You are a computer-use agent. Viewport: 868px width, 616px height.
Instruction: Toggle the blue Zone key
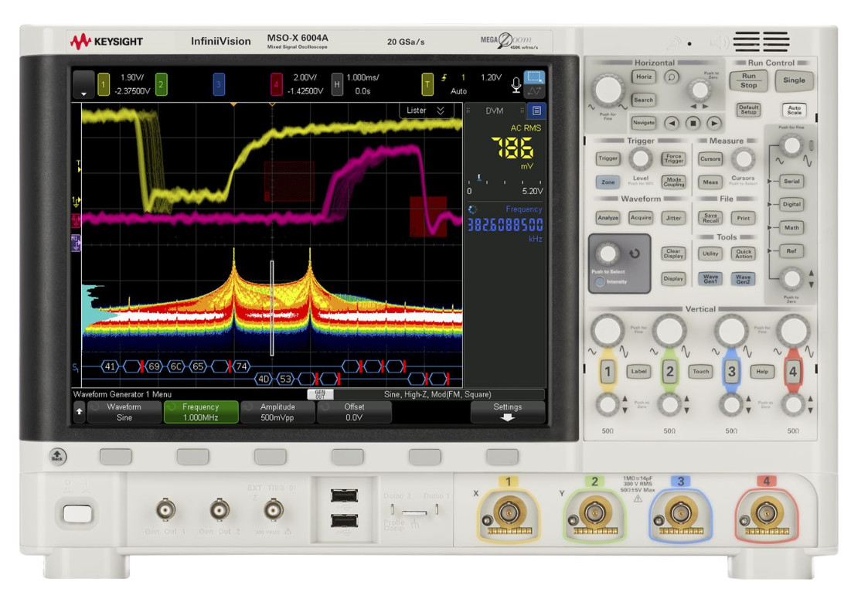coord(608,182)
